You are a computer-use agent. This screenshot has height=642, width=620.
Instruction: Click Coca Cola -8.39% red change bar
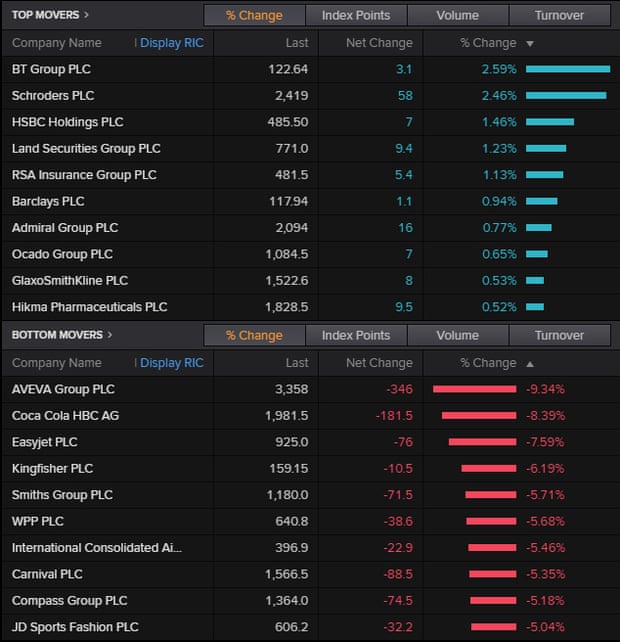[479, 416]
